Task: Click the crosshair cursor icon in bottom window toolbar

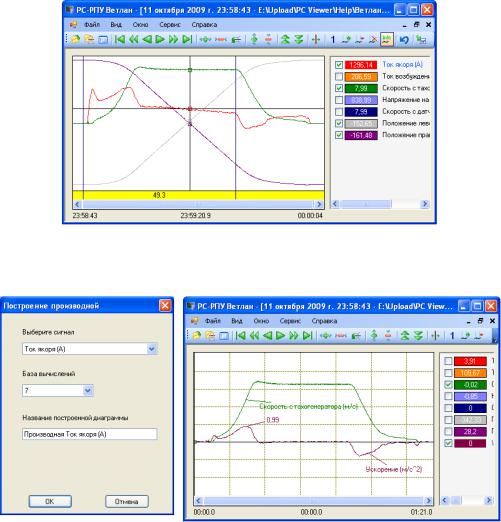Action: click(435, 336)
